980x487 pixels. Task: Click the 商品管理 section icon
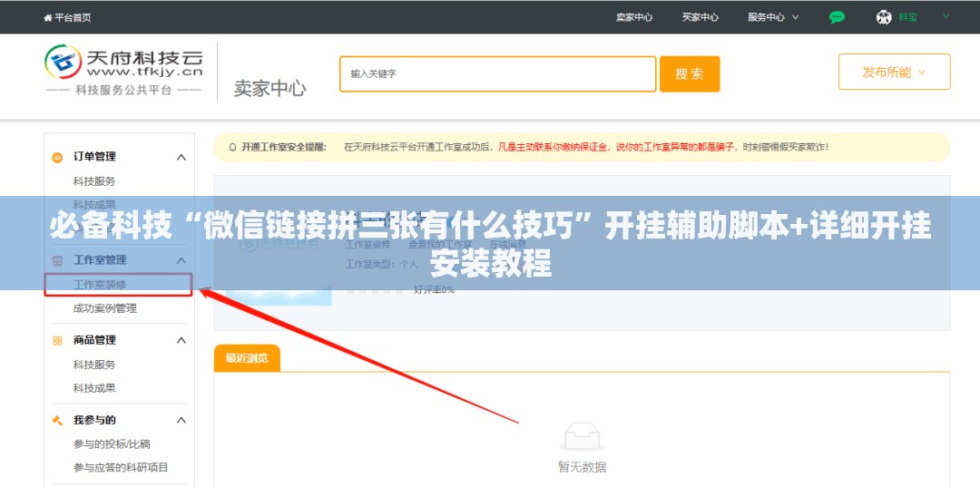57,340
